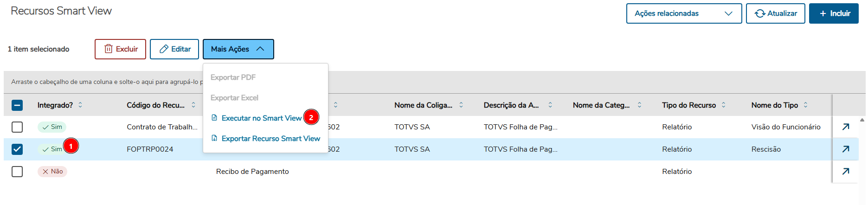The height and width of the screenshot is (205, 868).
Task: Choose Executar no Smart View
Action: (x=261, y=118)
